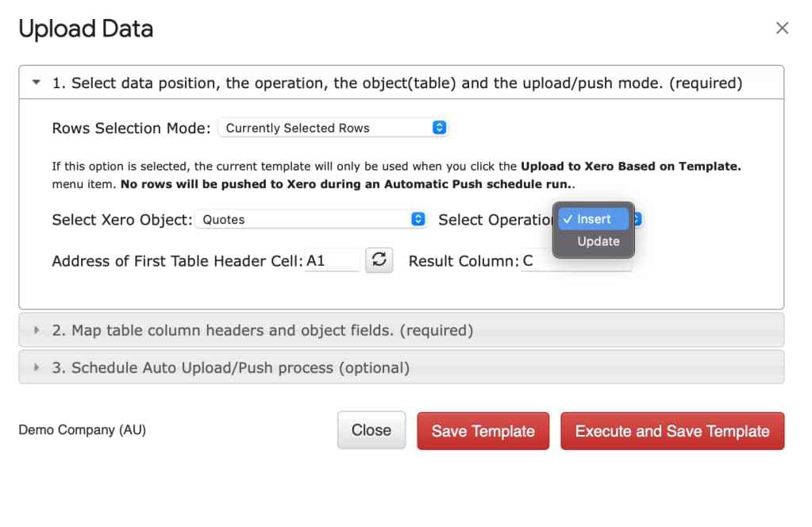The width and height of the screenshot is (812, 527).
Task: Click the refresh icon beside header cell address
Action: click(379, 260)
